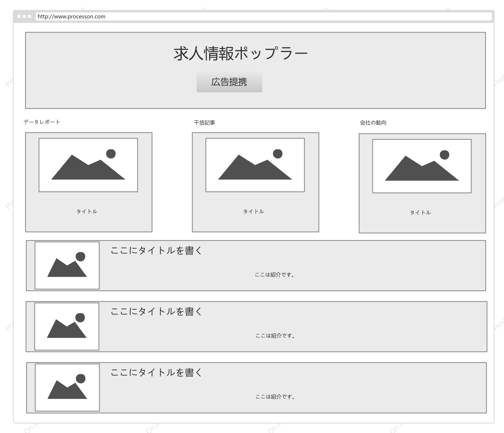Select the 求人情報ポップラー headline
Viewport: 504px width, 433px height.
[x=240, y=53]
